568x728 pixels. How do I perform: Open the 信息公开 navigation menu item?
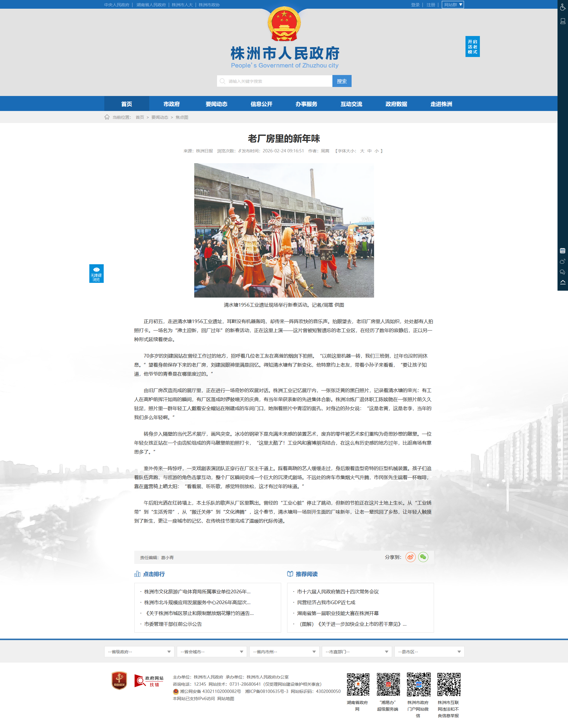[261, 104]
